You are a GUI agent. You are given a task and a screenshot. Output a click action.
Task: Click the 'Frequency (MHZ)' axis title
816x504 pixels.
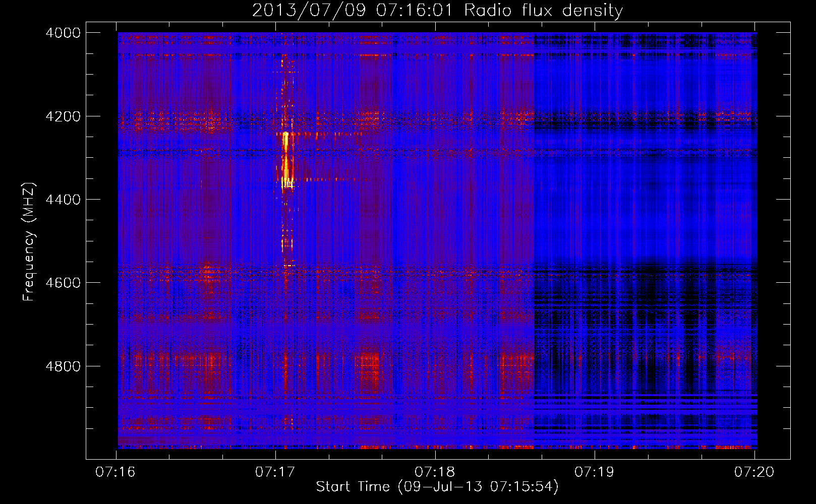(x=29, y=242)
